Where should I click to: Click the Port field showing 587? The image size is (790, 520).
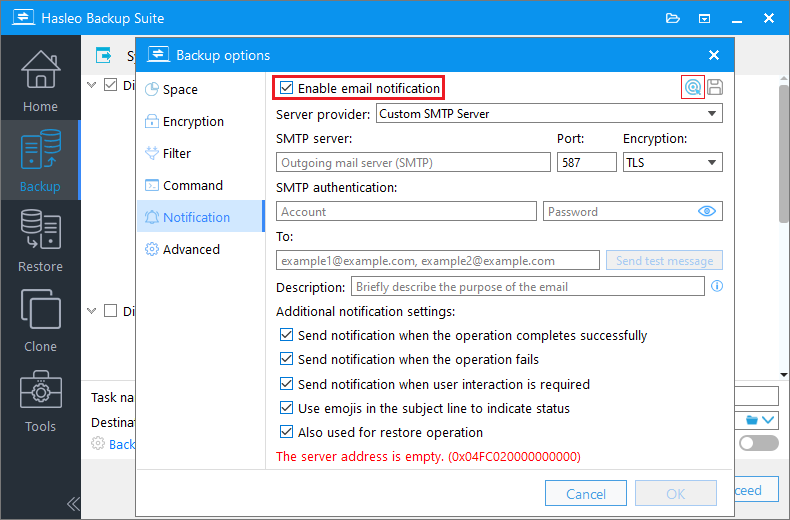pyautogui.click(x=586, y=162)
